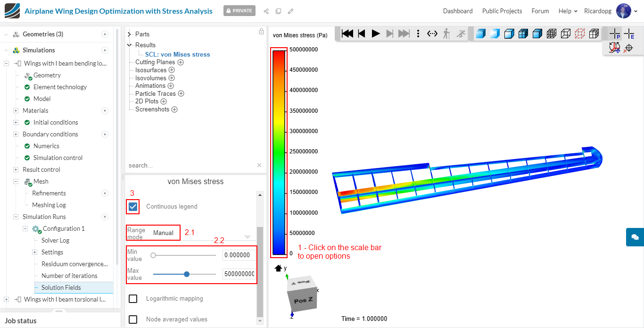Screen dimensions: 644x328
Task: Open the Forum link
Action: click(540, 11)
